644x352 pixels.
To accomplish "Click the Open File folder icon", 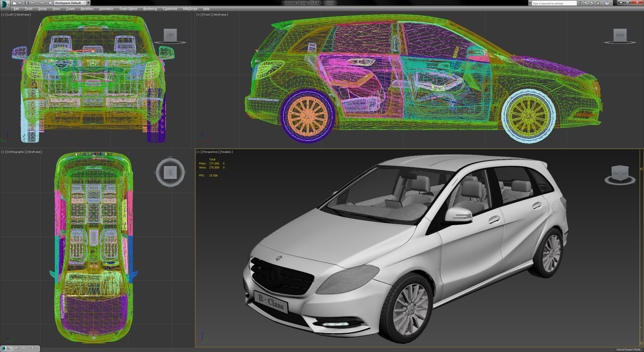I will [21, 3].
